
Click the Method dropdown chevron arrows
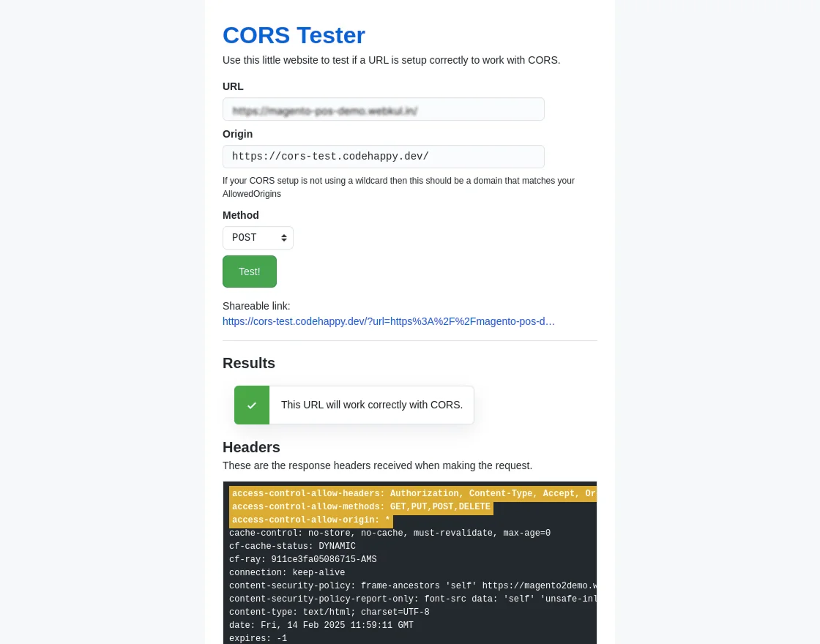click(x=283, y=238)
